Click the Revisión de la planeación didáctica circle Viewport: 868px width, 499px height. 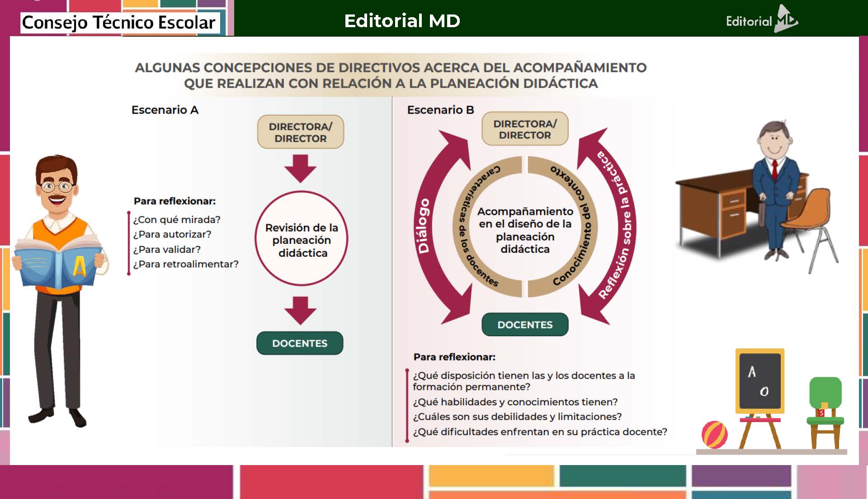302,240
